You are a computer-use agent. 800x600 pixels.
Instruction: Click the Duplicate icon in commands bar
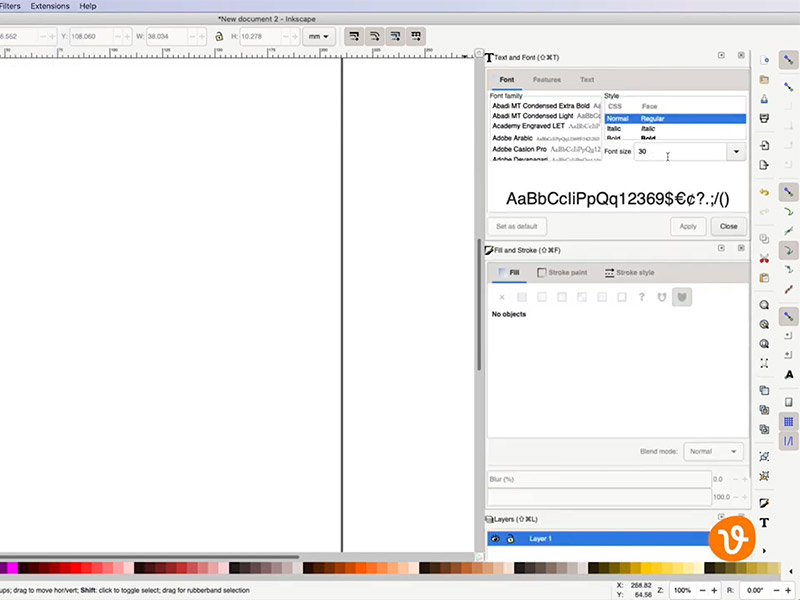pos(764,390)
